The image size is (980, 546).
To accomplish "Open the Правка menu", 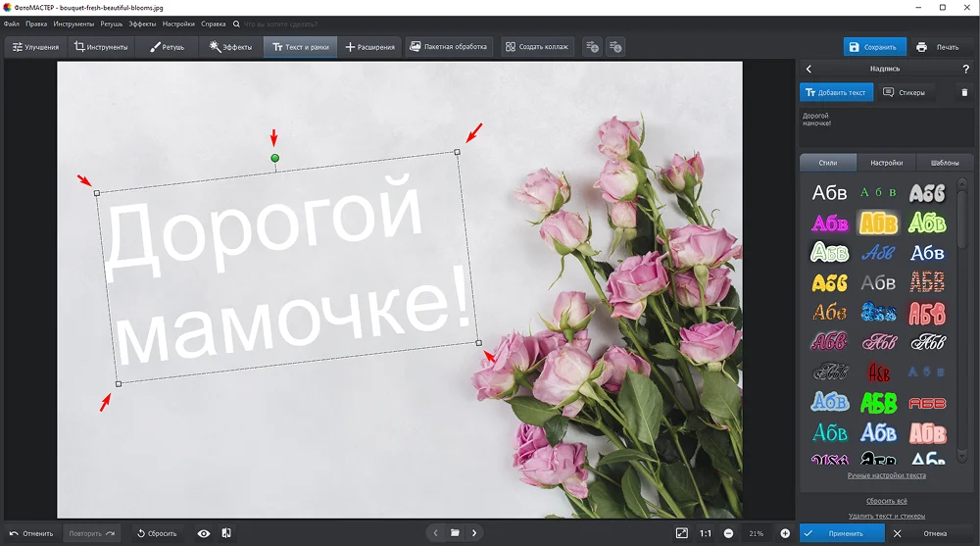I will coord(36,24).
